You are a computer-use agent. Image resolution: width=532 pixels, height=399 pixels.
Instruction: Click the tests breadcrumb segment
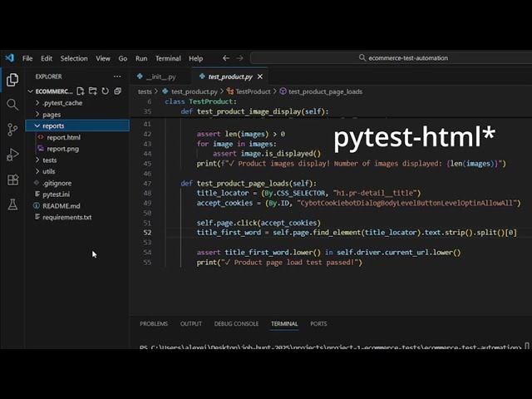tap(145, 91)
